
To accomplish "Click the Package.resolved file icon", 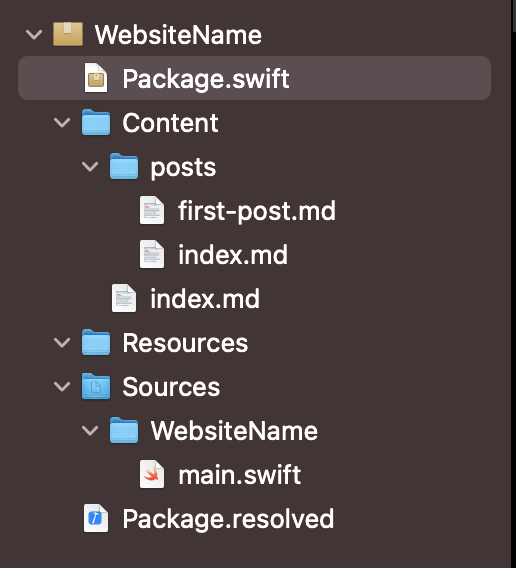I will 96,518.
